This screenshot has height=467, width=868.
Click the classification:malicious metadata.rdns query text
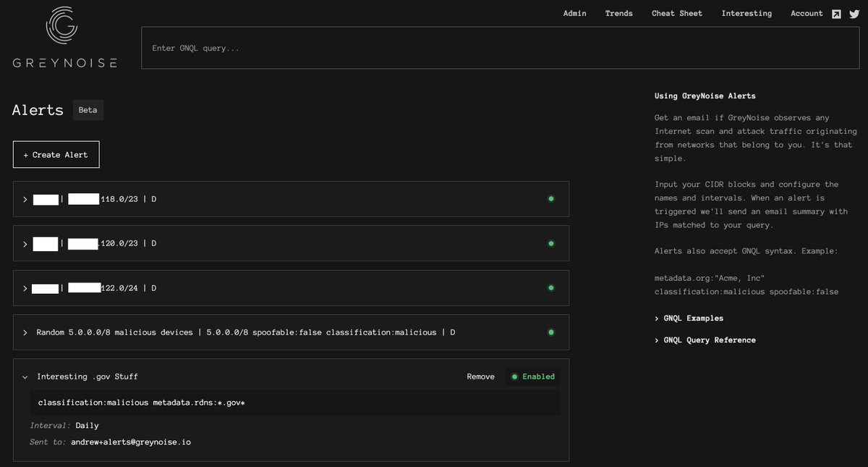[x=142, y=402]
